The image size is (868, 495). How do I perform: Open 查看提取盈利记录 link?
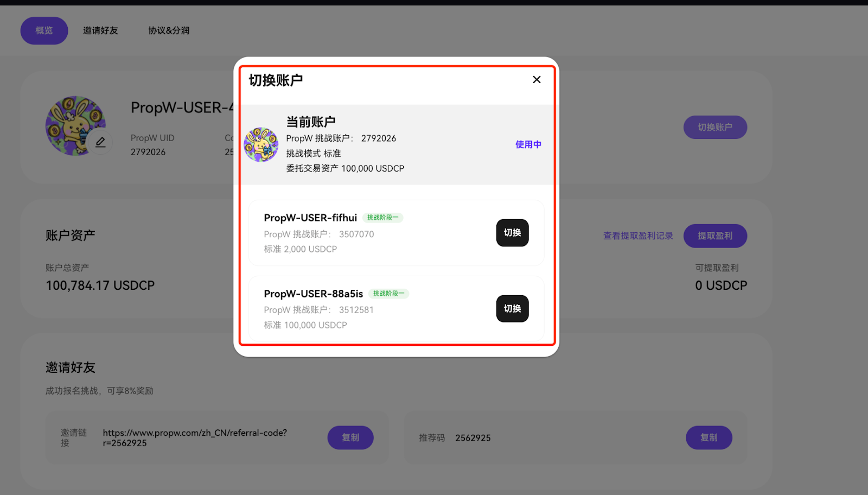point(638,236)
